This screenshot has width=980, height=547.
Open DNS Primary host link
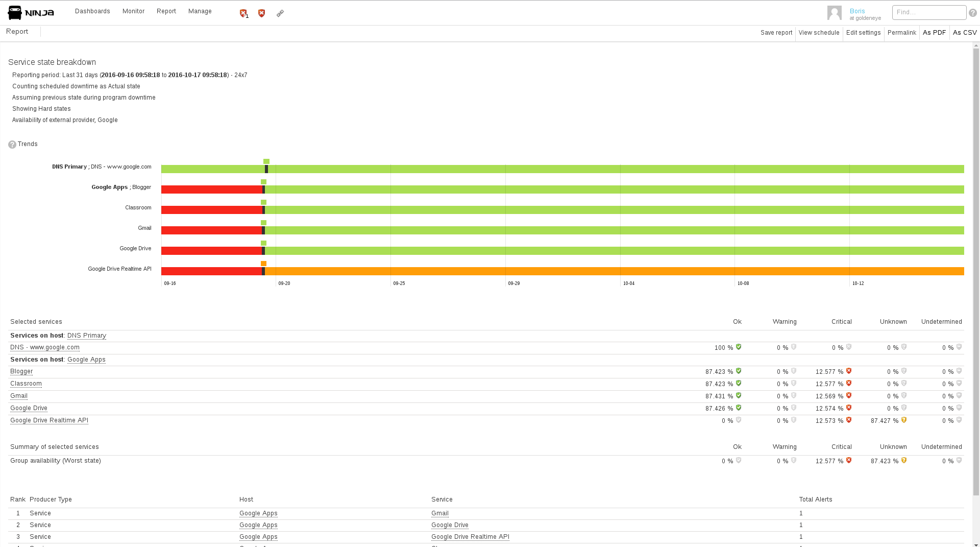coord(87,336)
